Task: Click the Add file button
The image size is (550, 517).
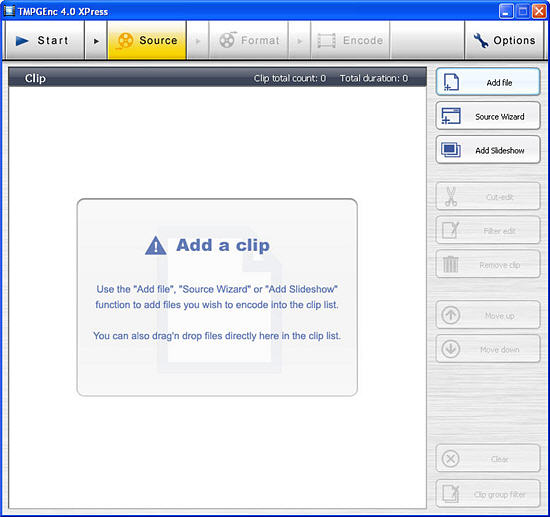Action: (x=488, y=82)
